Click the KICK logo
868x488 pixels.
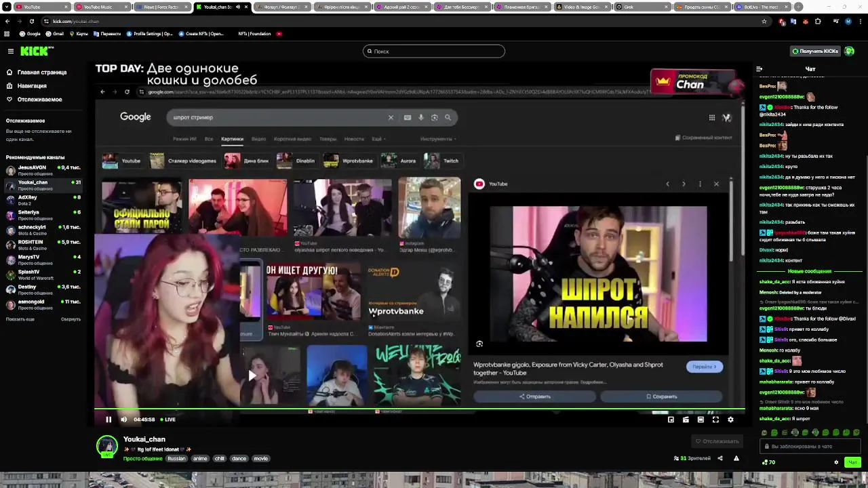(x=36, y=51)
